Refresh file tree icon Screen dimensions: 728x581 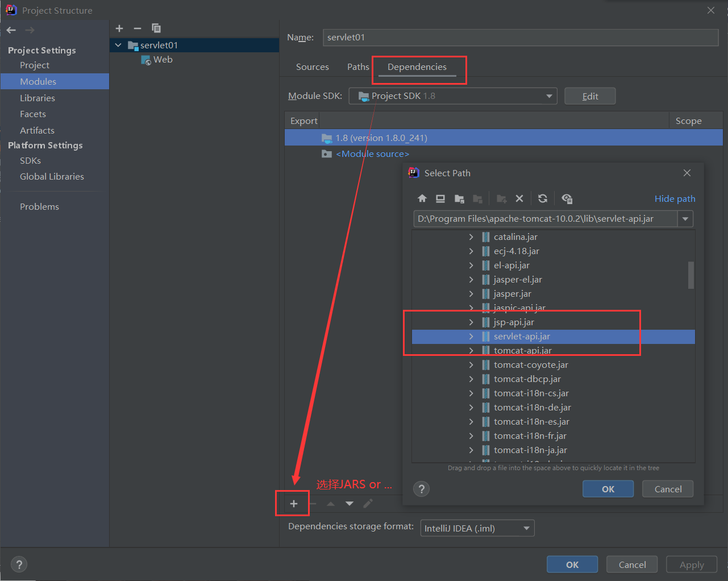pos(543,198)
